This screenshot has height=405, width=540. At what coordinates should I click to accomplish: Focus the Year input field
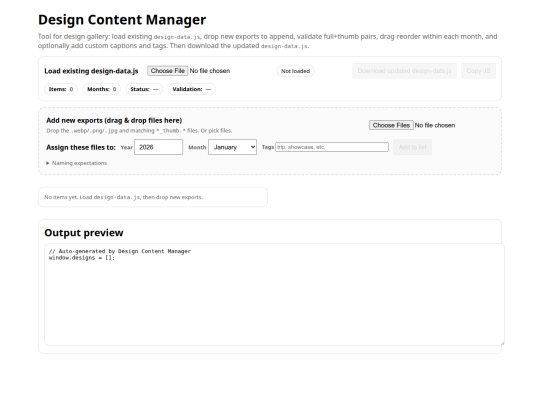tap(158, 147)
